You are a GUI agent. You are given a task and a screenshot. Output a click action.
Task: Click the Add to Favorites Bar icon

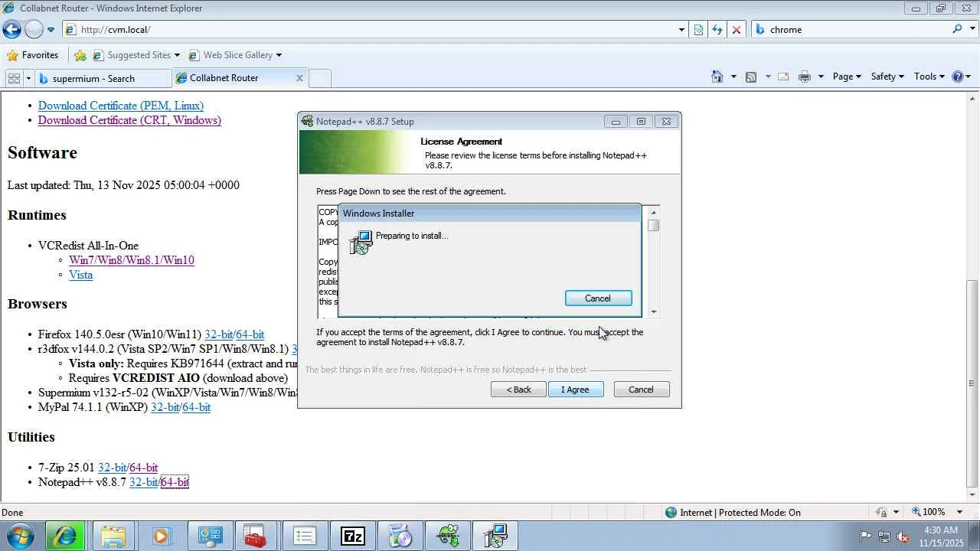tap(80, 55)
